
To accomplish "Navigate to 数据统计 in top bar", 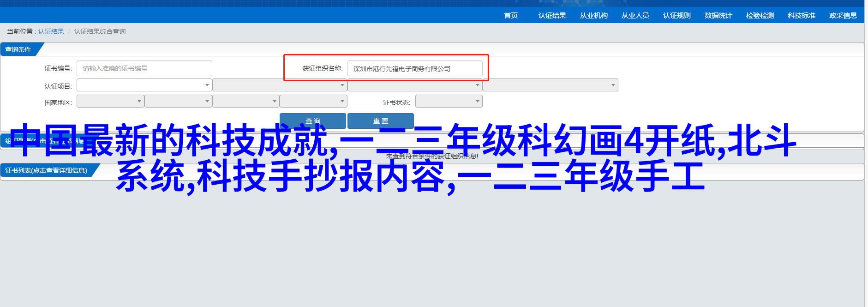I will click(x=718, y=16).
